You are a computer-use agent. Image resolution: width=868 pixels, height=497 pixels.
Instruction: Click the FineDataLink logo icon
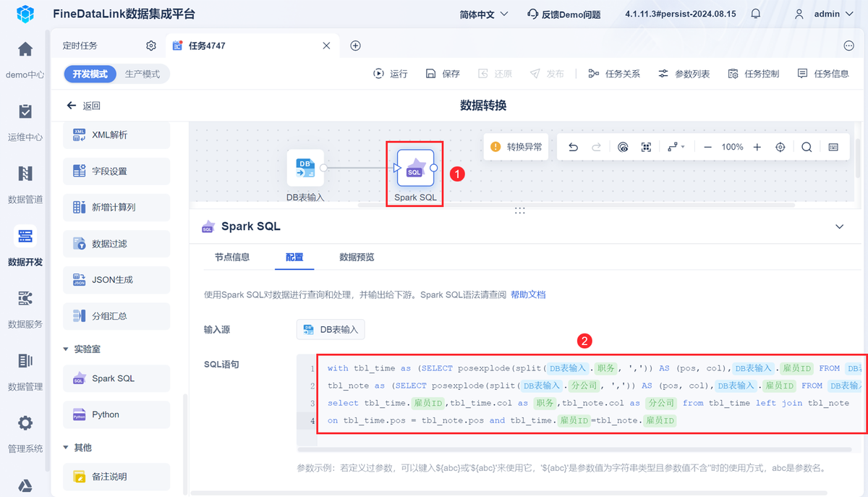click(x=25, y=14)
